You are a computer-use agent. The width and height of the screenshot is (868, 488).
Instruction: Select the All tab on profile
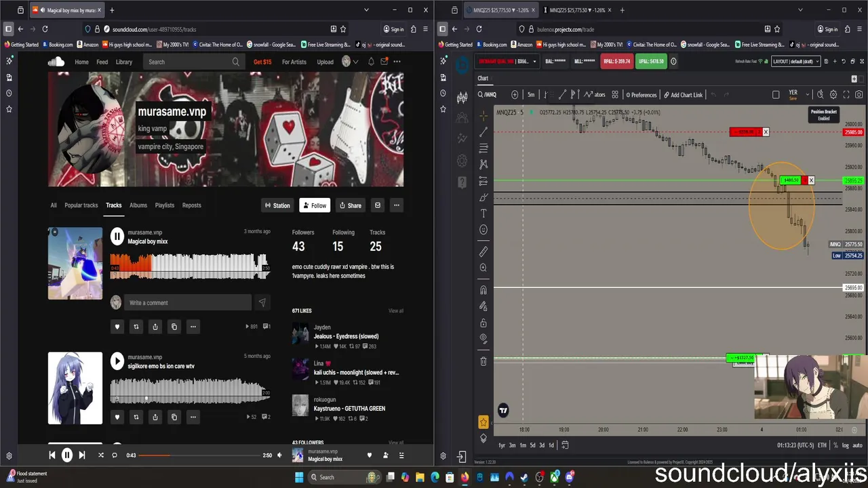tap(54, 205)
